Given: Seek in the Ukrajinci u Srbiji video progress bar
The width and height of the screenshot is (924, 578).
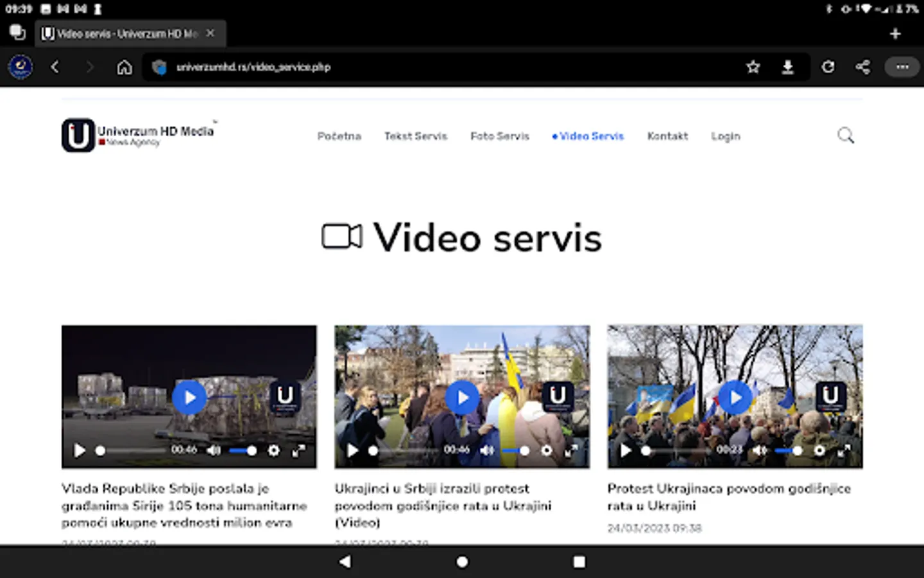Looking at the screenshot, I should tap(403, 450).
